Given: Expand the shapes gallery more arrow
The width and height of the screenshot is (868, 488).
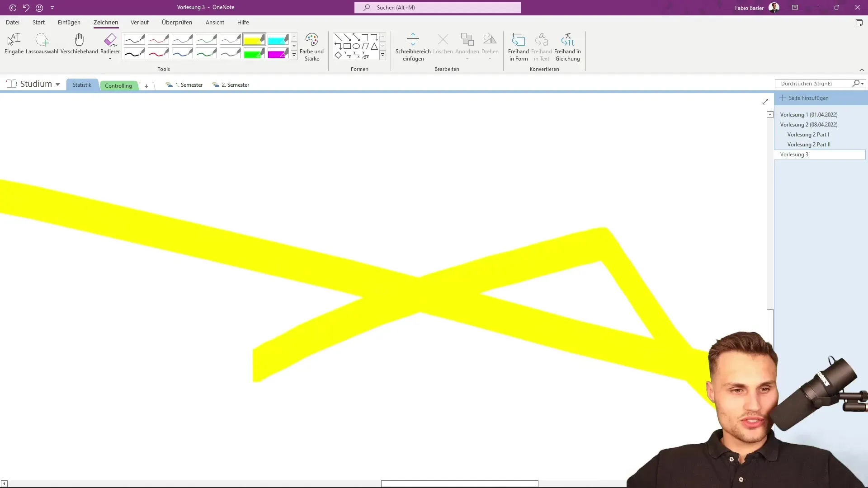Looking at the screenshot, I should [x=382, y=55].
